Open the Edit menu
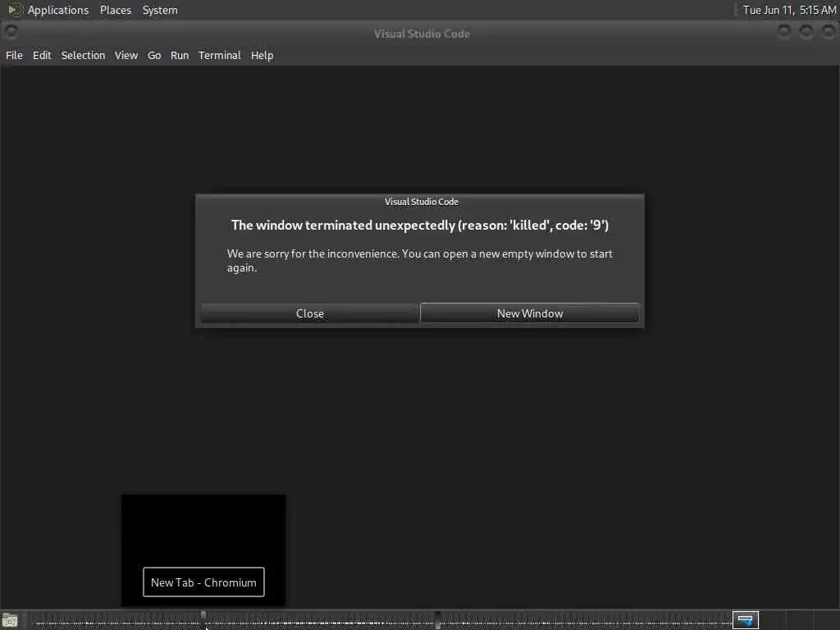 point(42,55)
